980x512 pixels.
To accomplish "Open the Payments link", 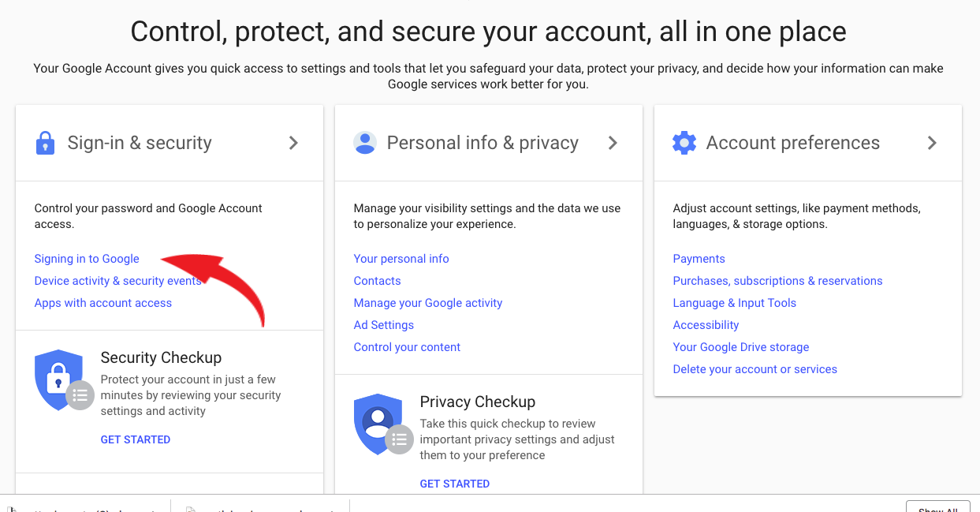I will click(x=699, y=259).
